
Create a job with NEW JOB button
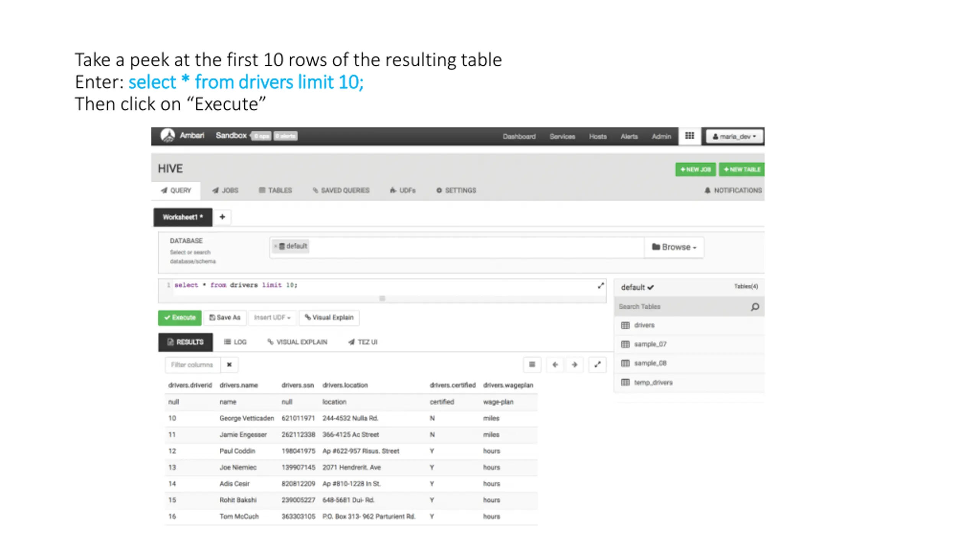695,170
